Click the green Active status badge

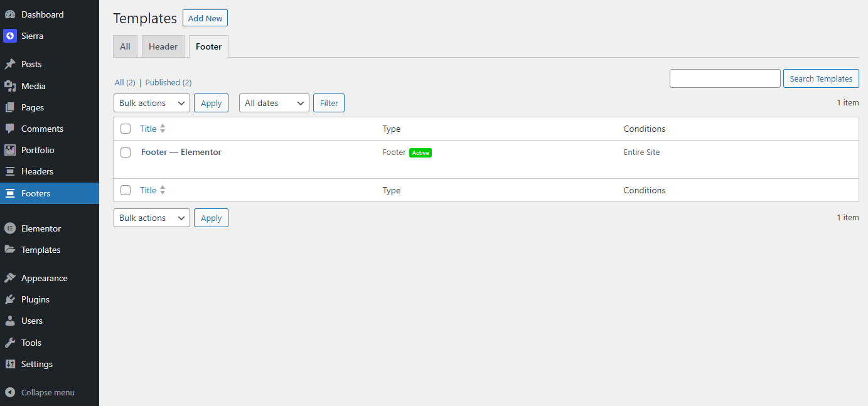pyautogui.click(x=421, y=152)
